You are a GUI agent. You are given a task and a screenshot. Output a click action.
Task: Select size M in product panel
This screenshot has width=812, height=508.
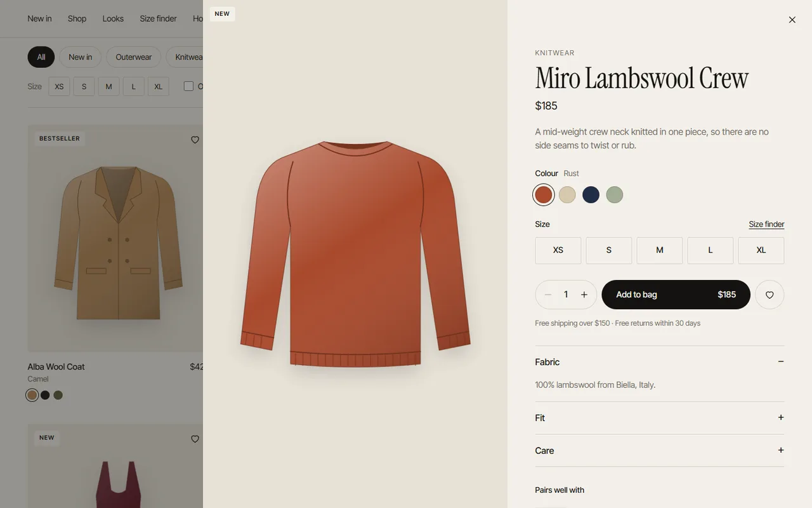(x=660, y=250)
